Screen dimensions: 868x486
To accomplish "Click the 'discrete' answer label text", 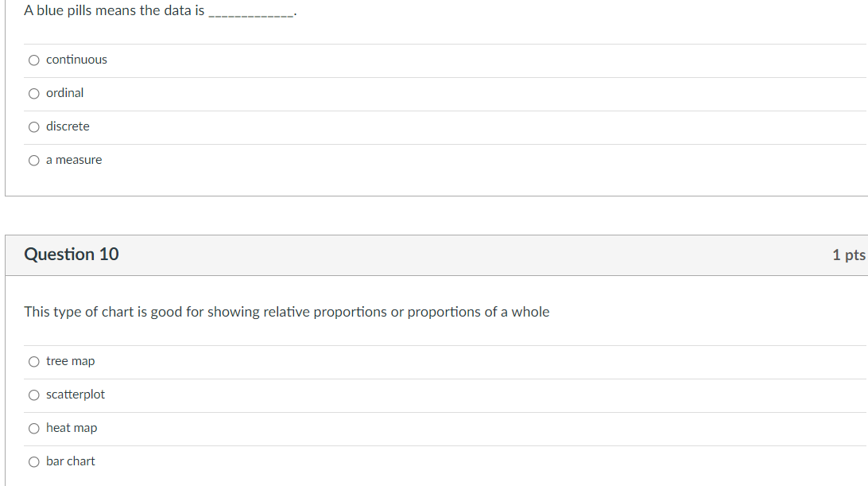I will (x=68, y=126).
